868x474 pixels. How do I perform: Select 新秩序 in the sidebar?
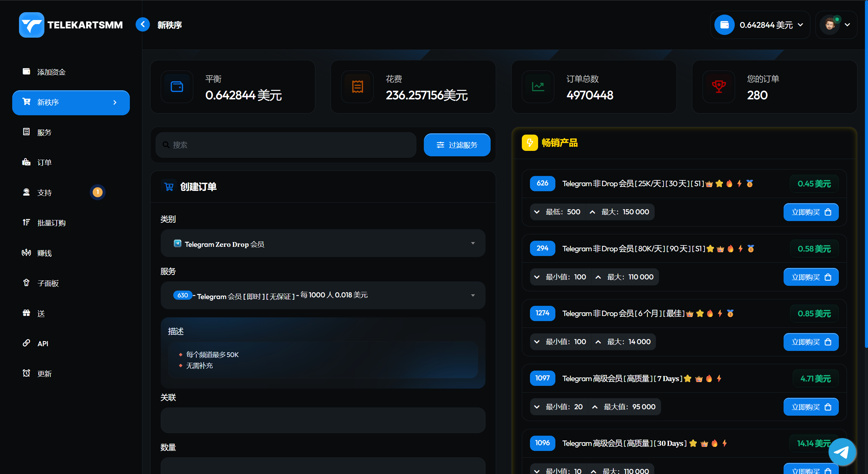[71, 102]
